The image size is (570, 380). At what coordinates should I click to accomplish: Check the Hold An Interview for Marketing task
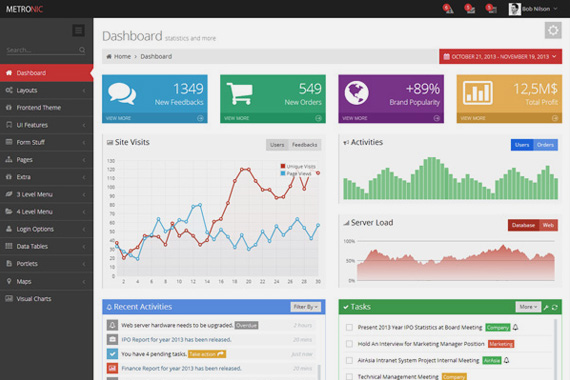(x=349, y=344)
